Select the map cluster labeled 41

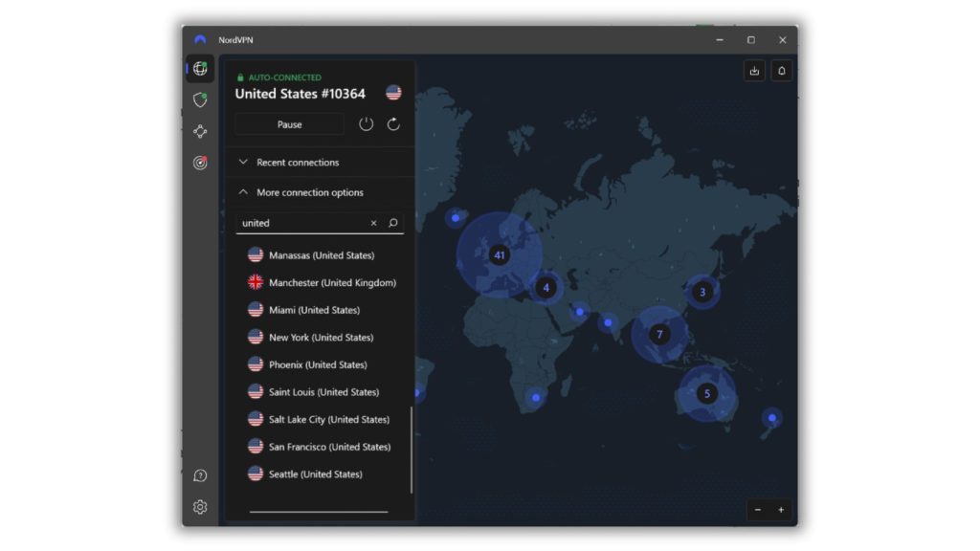pyautogui.click(x=499, y=254)
